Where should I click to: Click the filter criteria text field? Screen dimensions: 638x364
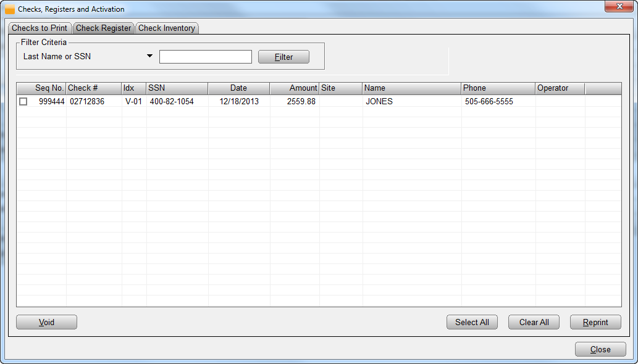click(205, 57)
